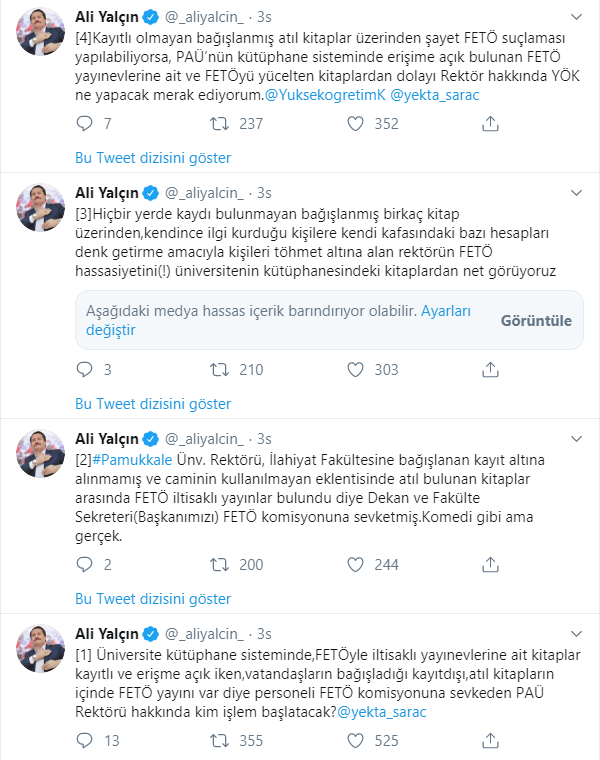This screenshot has height=760, width=600.
Task: Share the tweet numbered [4]
Action: (490, 124)
